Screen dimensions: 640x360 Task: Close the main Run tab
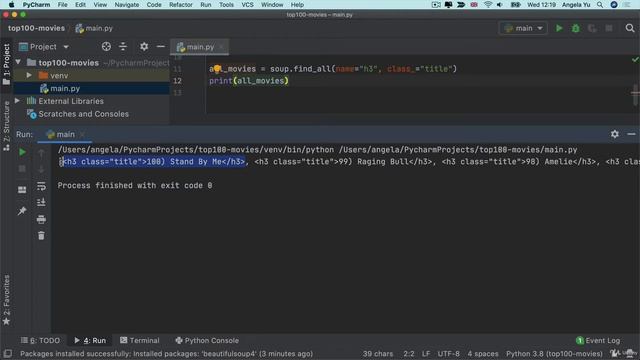point(82,134)
